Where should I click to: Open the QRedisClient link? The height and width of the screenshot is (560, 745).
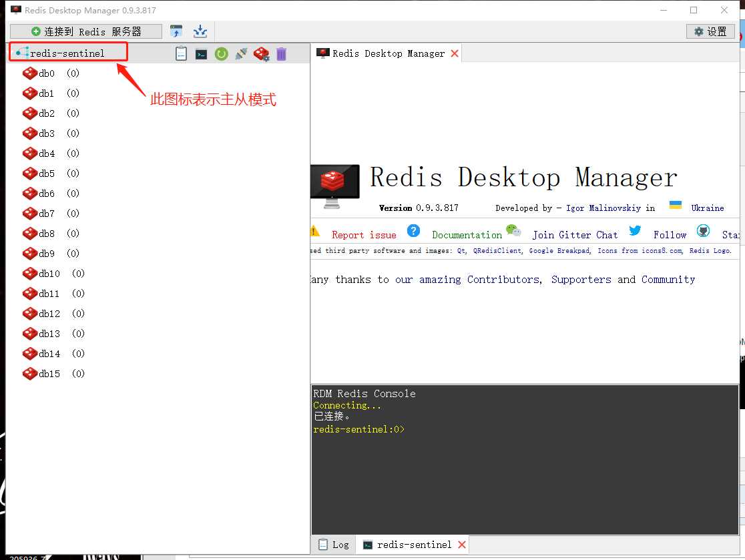[498, 251]
